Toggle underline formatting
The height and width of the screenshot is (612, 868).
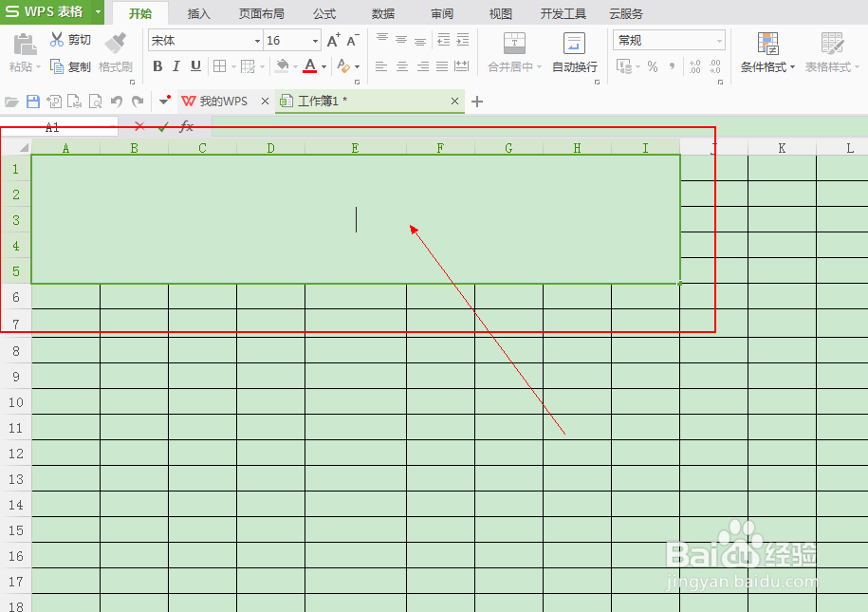194,66
